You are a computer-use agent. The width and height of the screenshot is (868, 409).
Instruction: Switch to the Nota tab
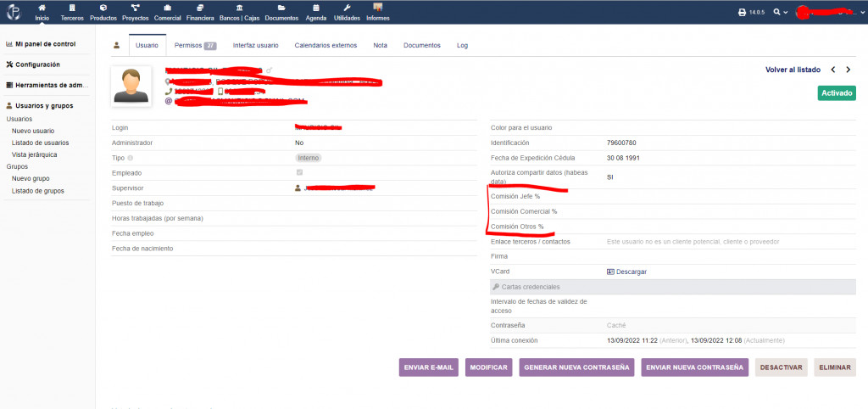(x=381, y=46)
